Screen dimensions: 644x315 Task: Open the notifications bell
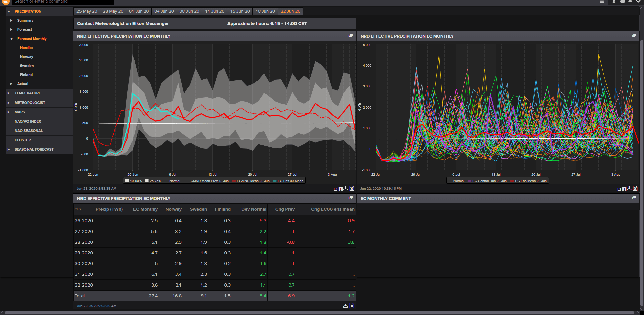coord(630,2)
